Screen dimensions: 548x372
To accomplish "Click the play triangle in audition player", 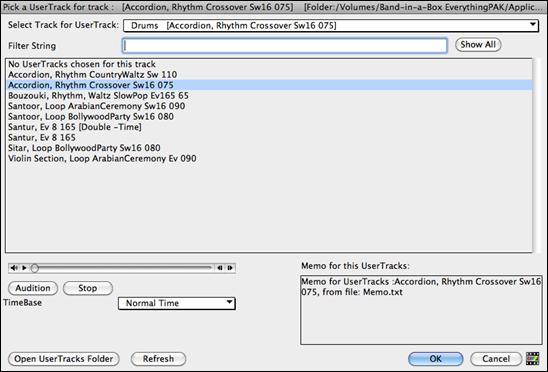I will pyautogui.click(x=24, y=268).
